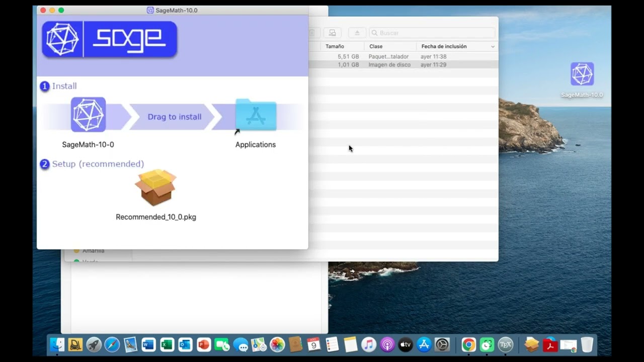This screenshot has width=644, height=362.
Task: Click the 'Drag to install' arrow label
Action: 174,117
